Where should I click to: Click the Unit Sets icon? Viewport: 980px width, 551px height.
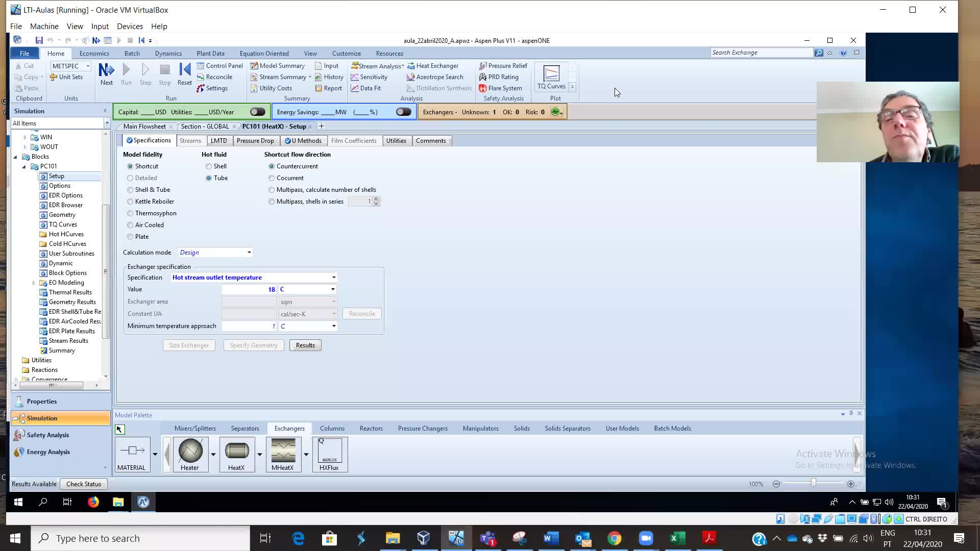[66, 77]
